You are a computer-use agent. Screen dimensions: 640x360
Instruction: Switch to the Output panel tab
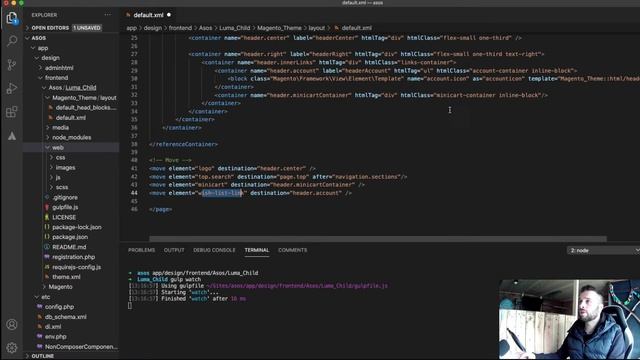174,250
